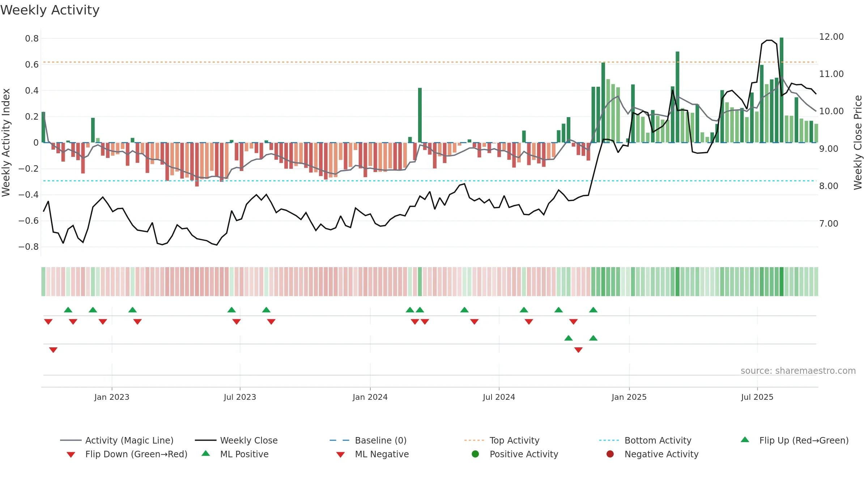Image resolution: width=868 pixels, height=488 pixels.
Task: Toggle Baseline (0) legend entry
Action: point(368,440)
